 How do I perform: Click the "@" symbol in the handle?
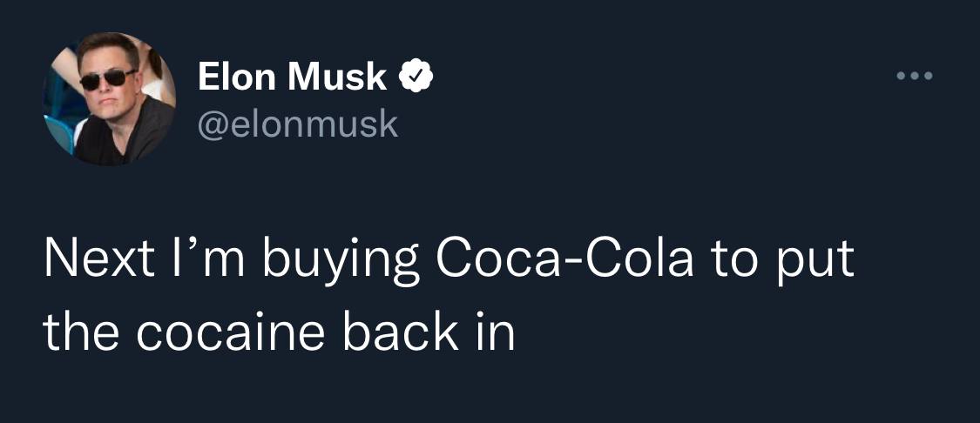[x=211, y=124]
